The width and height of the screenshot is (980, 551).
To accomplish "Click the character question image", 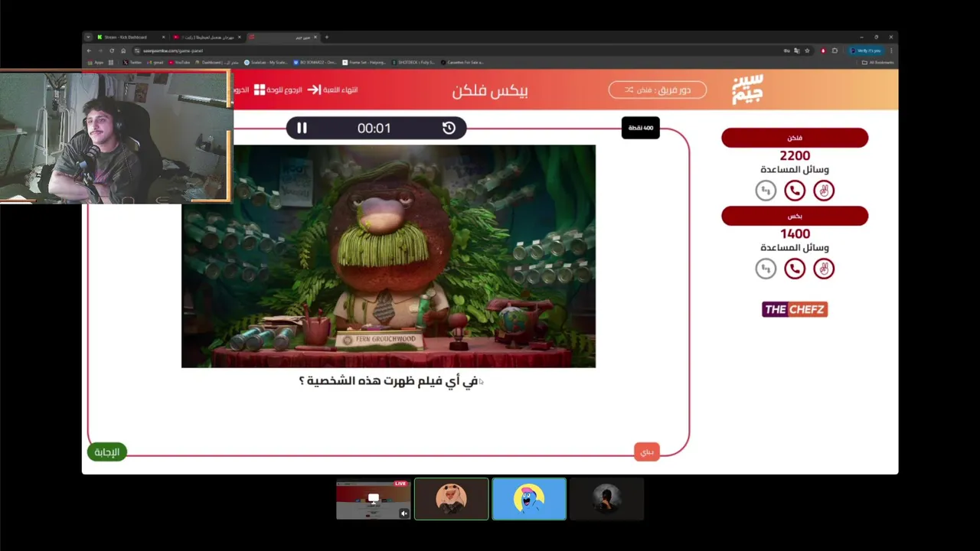I will [x=388, y=256].
